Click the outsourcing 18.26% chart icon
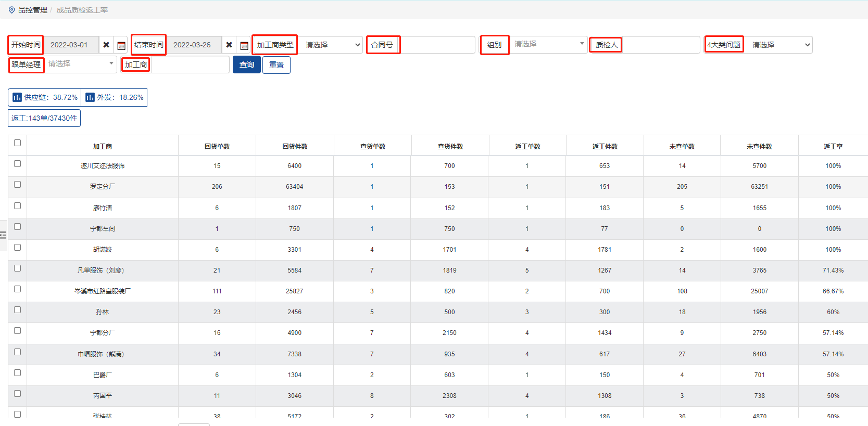Screen dimensions: 868x426 coord(90,97)
